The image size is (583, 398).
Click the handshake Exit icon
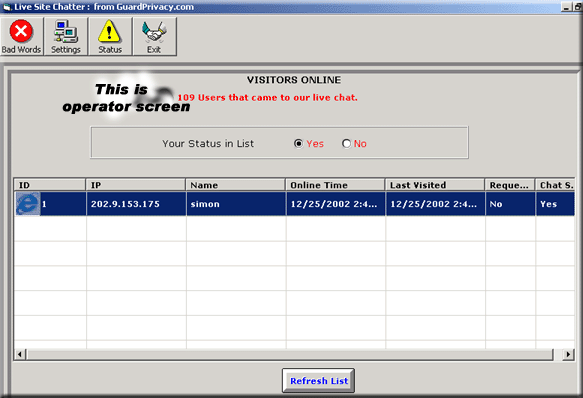click(154, 31)
